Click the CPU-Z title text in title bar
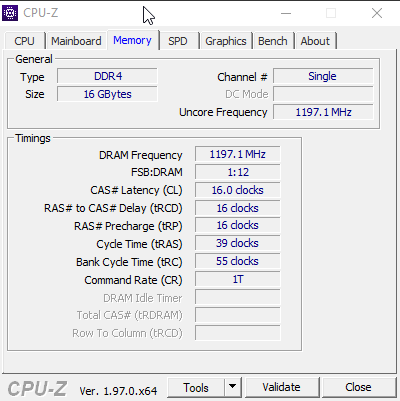 pyautogui.click(x=41, y=13)
